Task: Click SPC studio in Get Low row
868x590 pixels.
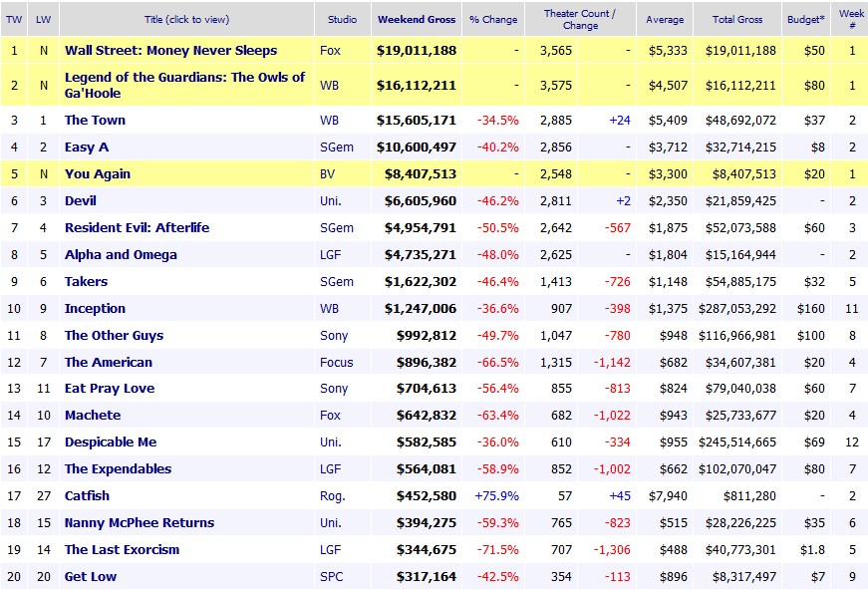Action: (332, 577)
